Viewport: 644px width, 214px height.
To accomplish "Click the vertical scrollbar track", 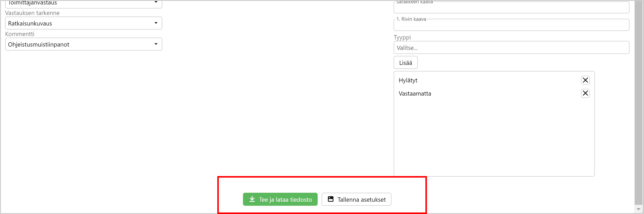I will (x=639, y=100).
